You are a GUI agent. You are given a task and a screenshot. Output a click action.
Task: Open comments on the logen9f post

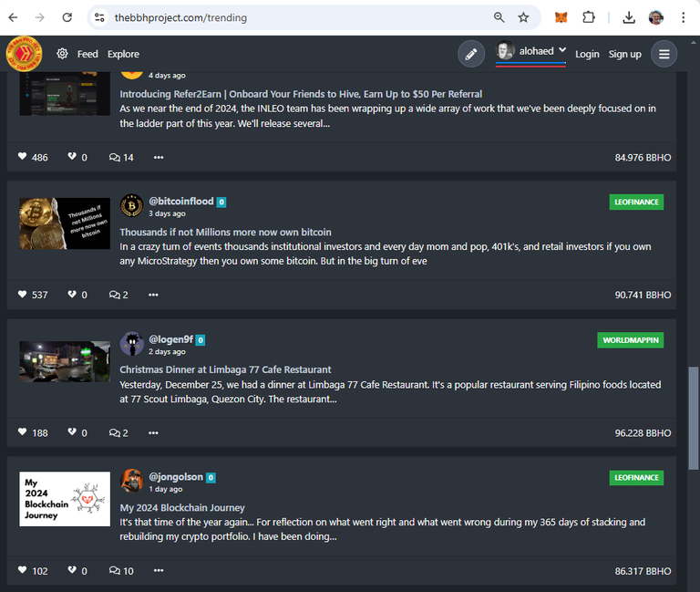tap(118, 433)
